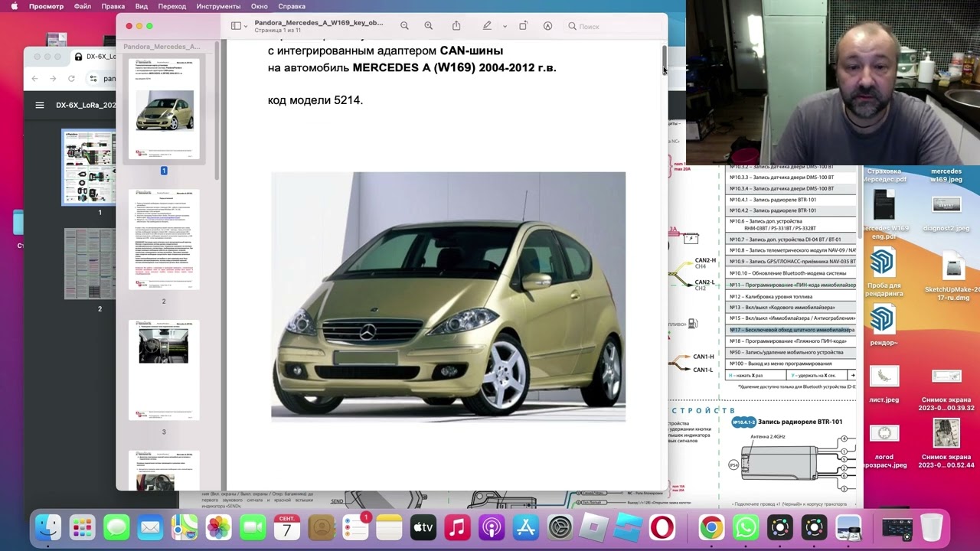Open the Просмотр application menu

tap(47, 6)
